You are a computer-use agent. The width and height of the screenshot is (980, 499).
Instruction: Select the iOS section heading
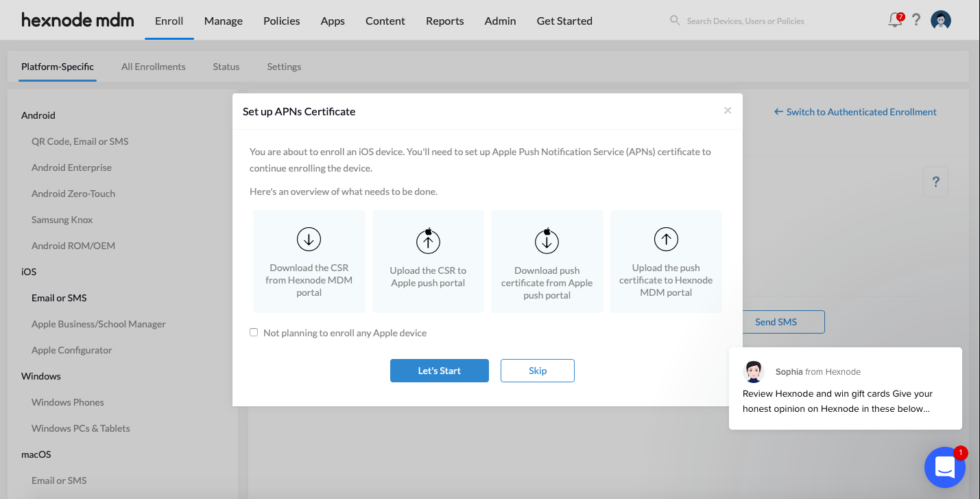click(x=29, y=272)
